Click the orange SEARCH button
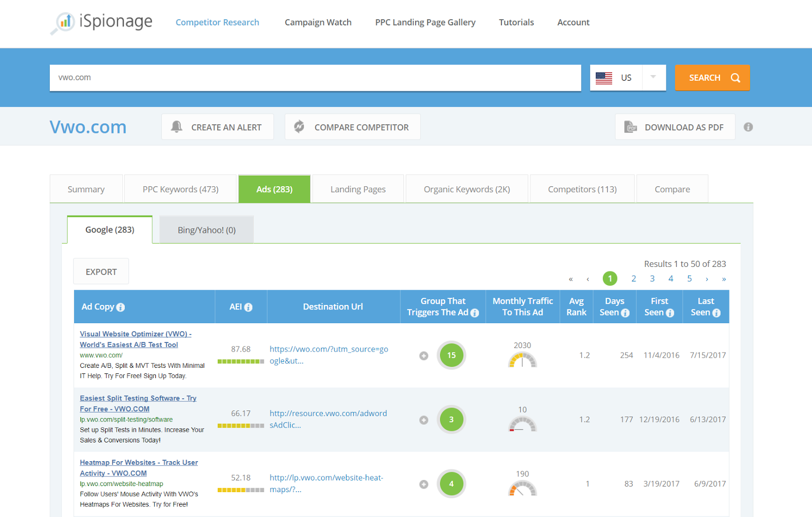Viewport: 812px width, 517px height. 712,78
